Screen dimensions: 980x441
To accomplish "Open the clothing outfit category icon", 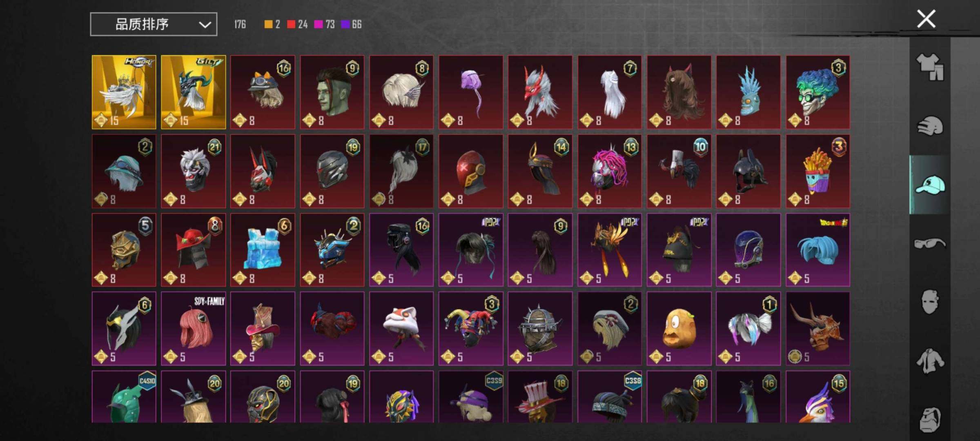I will tap(930, 67).
